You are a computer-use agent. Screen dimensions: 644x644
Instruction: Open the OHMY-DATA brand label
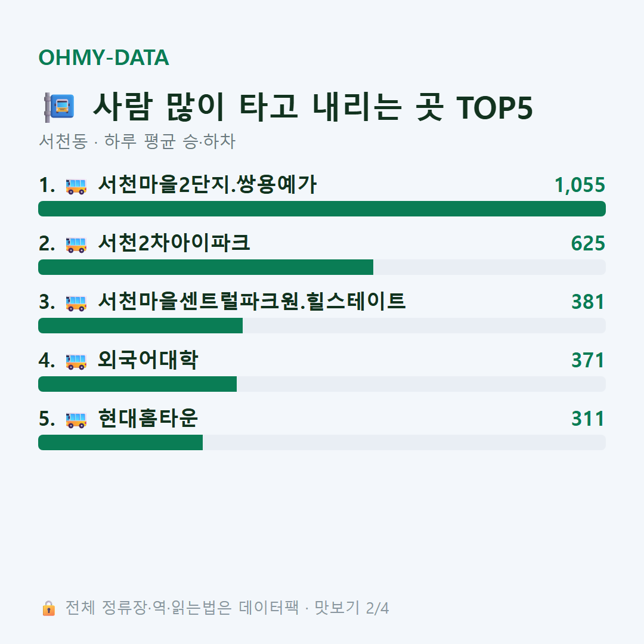104,57
